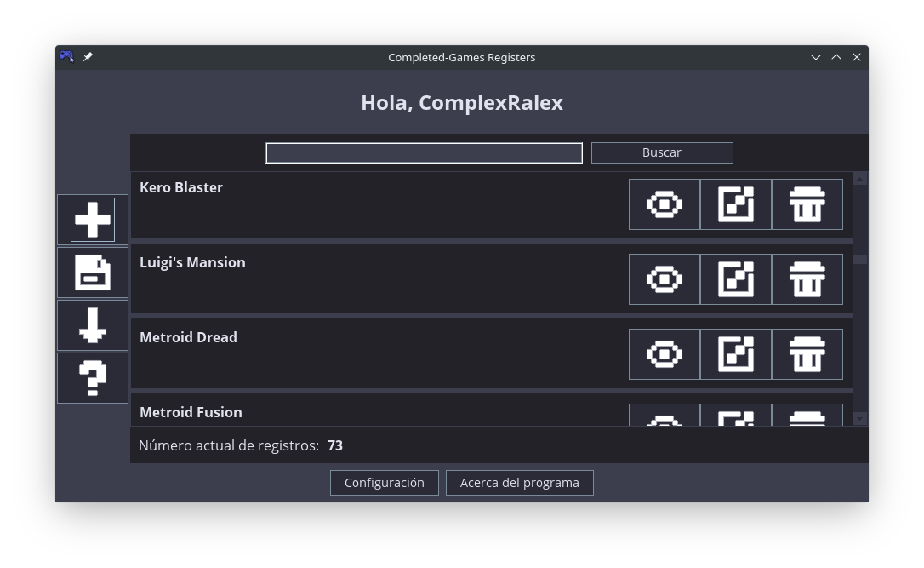This screenshot has height=568, width=924.
Task: Select the Metroid Dread entry title
Action: pos(188,337)
